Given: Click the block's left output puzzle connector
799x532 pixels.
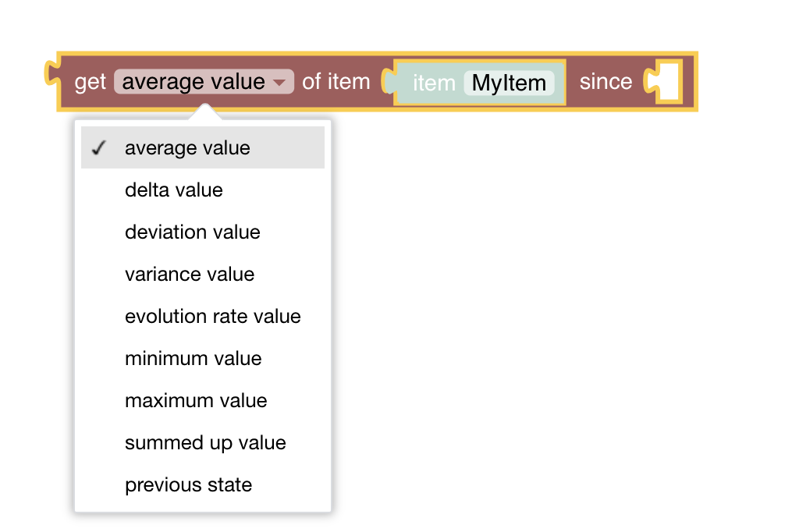Looking at the screenshot, I should [x=53, y=74].
